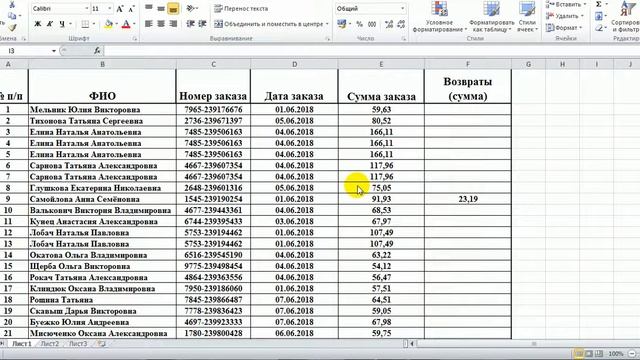Click the Cut scissors icon
Screen dimensions: 640x360
click(12, 5)
